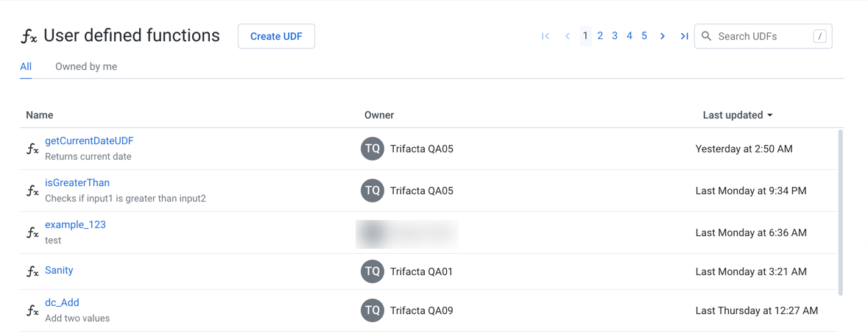Viewport: 868px width, 334px height.
Task: Click the Search UDFs input field
Action: pyautogui.click(x=762, y=36)
